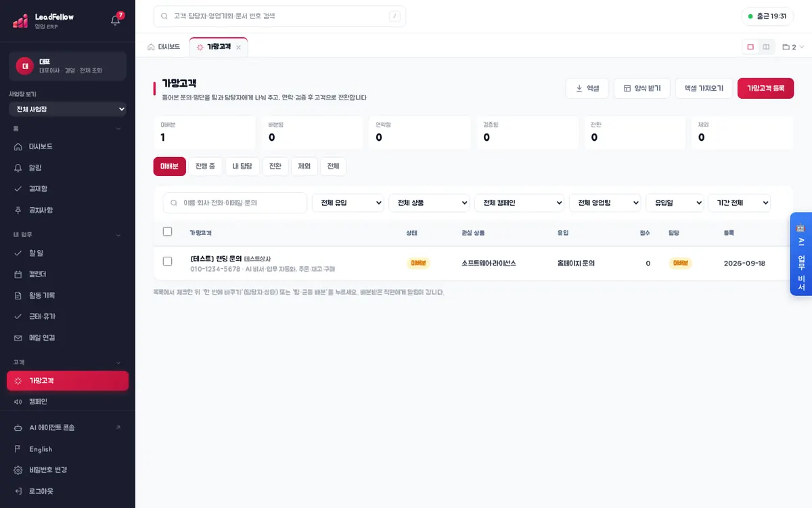
Task: Select the 미배분 filter tab
Action: click(x=170, y=167)
